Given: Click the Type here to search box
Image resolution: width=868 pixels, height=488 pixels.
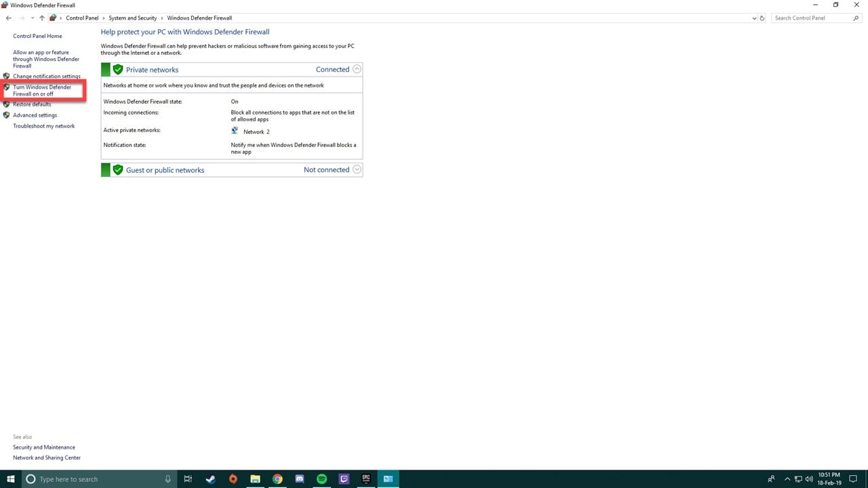Looking at the screenshot, I should (x=99, y=479).
